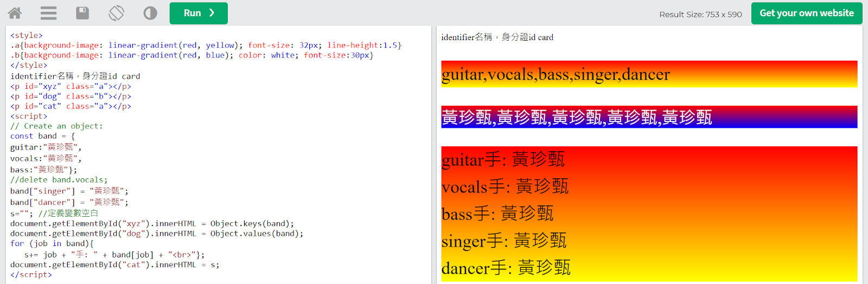Click the bass property code line
The width and height of the screenshot is (868, 284).
click(44, 170)
